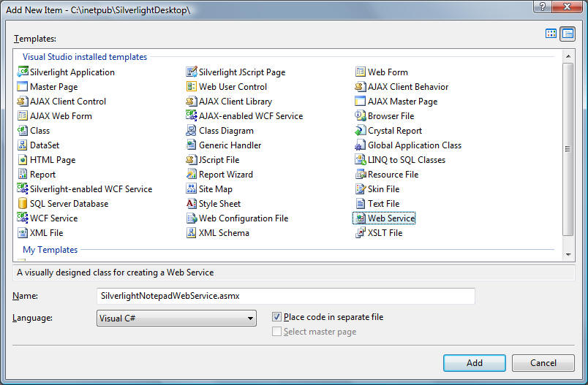
Task: Pick the Silverlight JScript Page icon
Action: tap(192, 72)
